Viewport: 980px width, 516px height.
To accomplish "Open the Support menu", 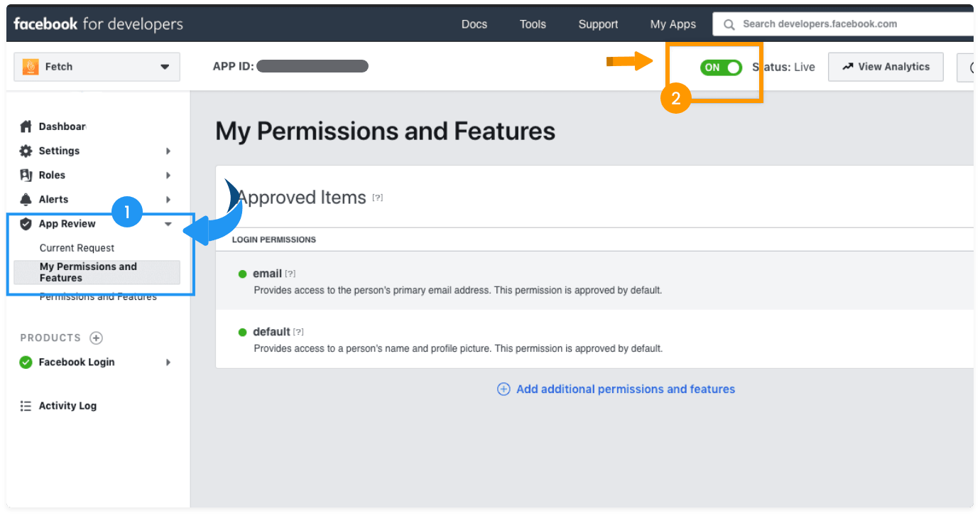I will coord(598,24).
